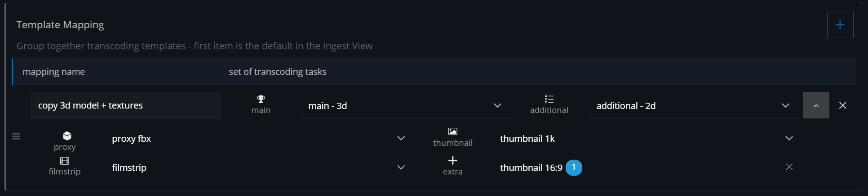
Task: Click the additional list icon
Action: coord(549,99)
